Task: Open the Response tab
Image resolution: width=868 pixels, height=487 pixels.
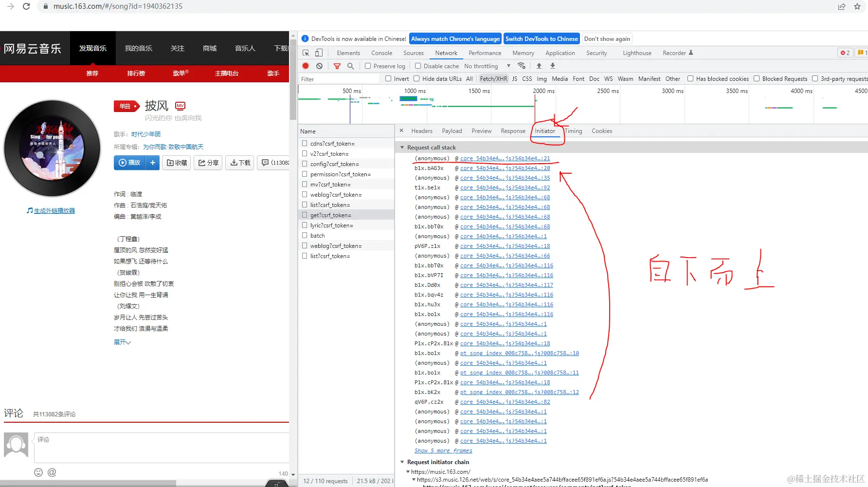Action: pyautogui.click(x=513, y=131)
